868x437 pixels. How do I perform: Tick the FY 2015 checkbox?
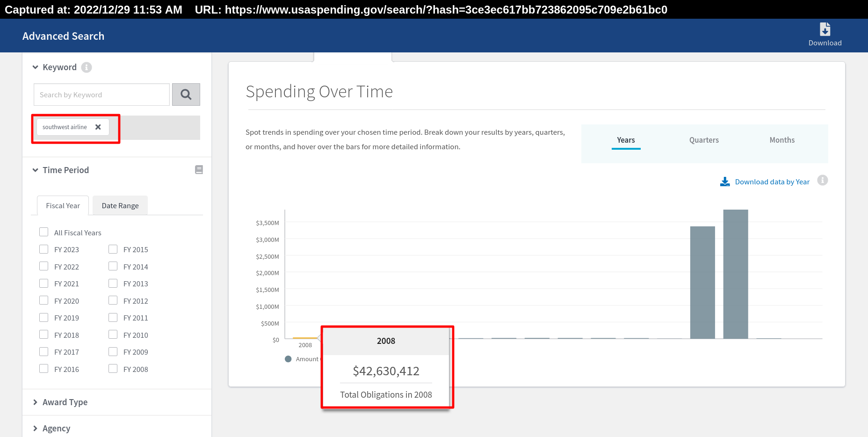[113, 249]
